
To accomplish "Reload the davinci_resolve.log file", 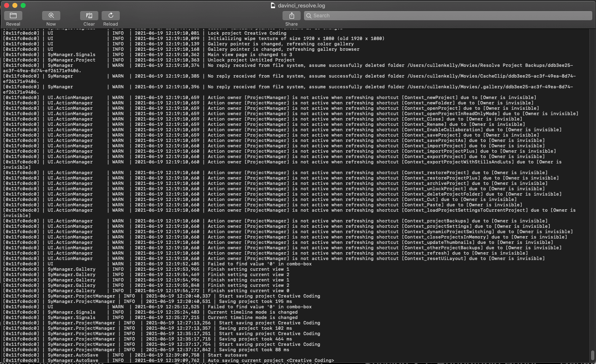I will (x=111, y=16).
